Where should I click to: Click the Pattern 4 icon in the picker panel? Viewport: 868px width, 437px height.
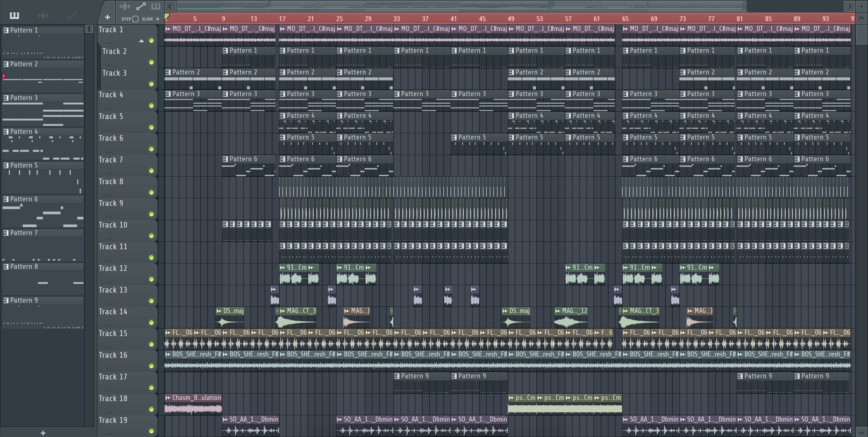tap(6, 131)
